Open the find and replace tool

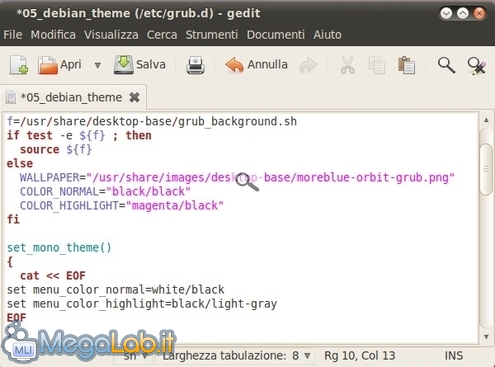coord(477,66)
